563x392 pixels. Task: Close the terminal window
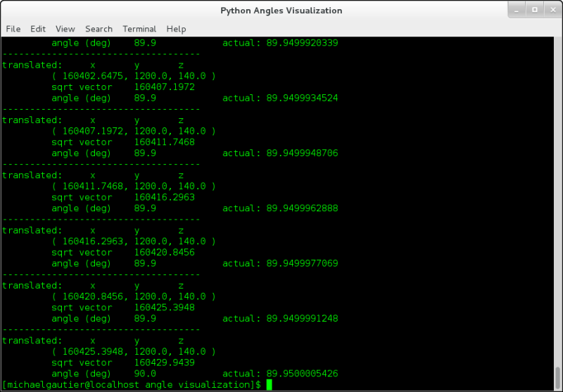553,10
